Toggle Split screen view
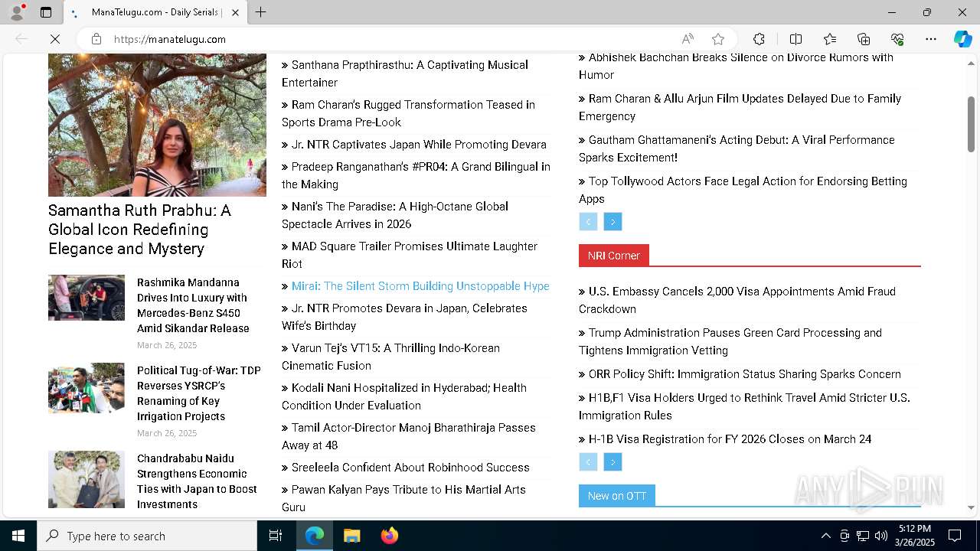The height and width of the screenshot is (551, 980). (x=795, y=39)
